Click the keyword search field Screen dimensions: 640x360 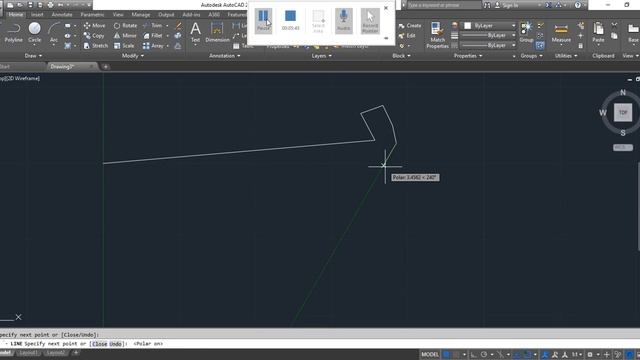point(444,5)
